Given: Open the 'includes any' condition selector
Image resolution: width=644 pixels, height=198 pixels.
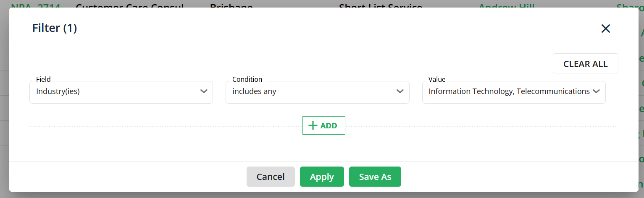Looking at the screenshot, I should coord(317,92).
